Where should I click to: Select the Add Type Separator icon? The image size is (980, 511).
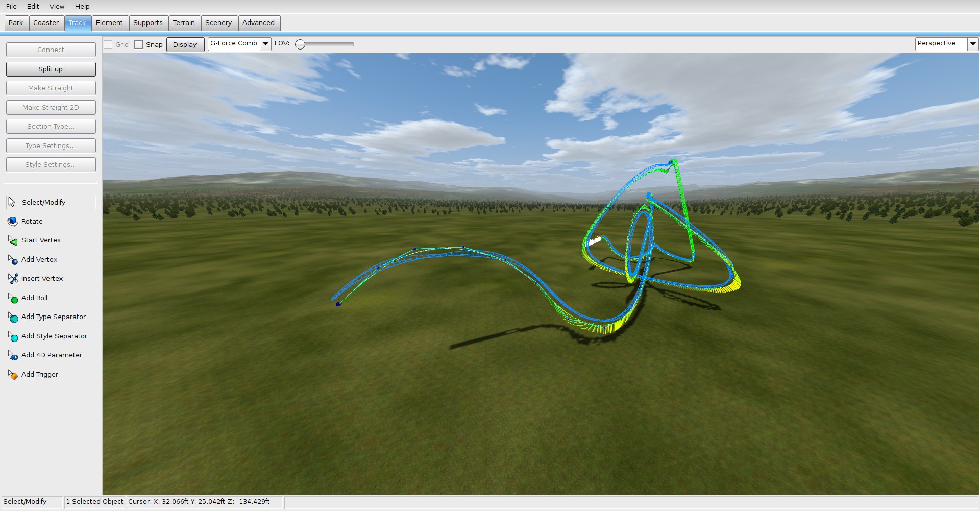point(13,317)
